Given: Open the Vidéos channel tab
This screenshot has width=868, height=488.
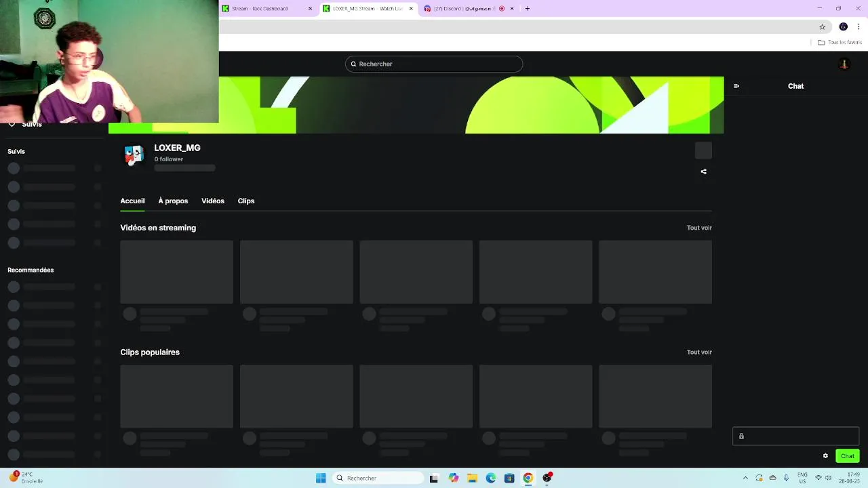Looking at the screenshot, I should point(213,201).
